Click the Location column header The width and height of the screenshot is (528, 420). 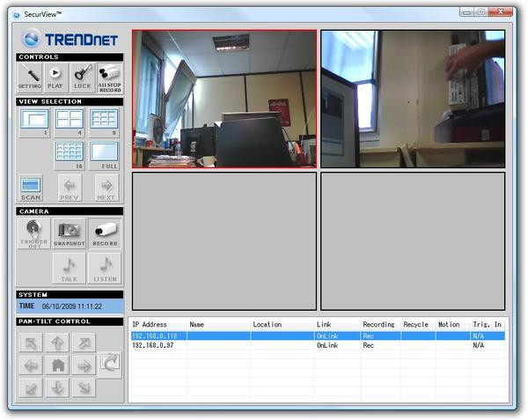(282, 324)
